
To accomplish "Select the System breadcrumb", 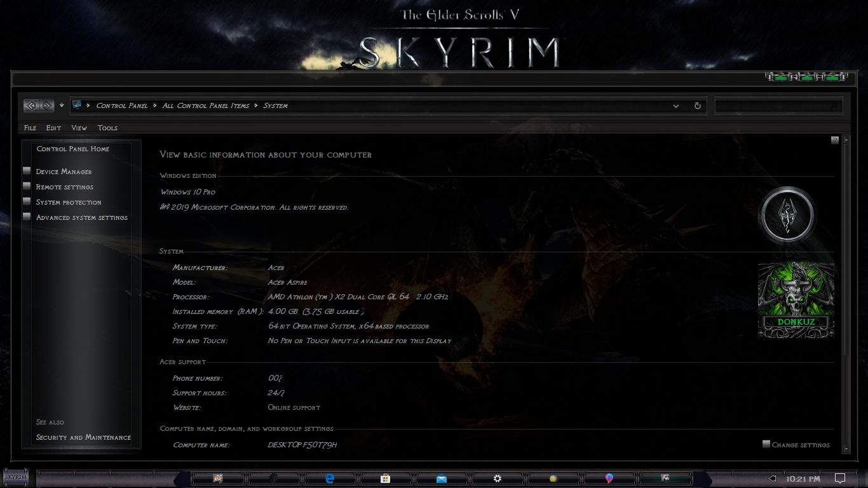I will point(275,105).
